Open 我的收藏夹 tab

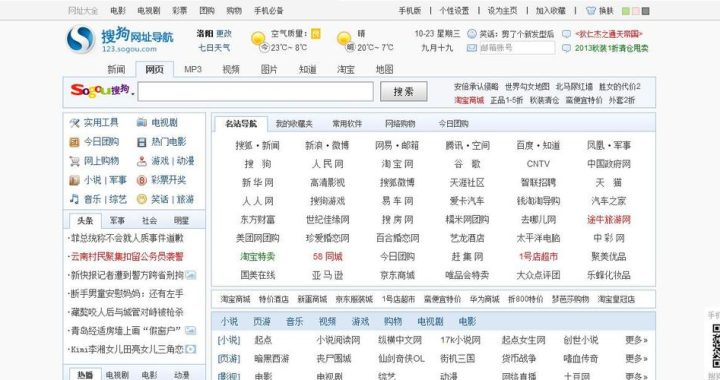coord(294,124)
